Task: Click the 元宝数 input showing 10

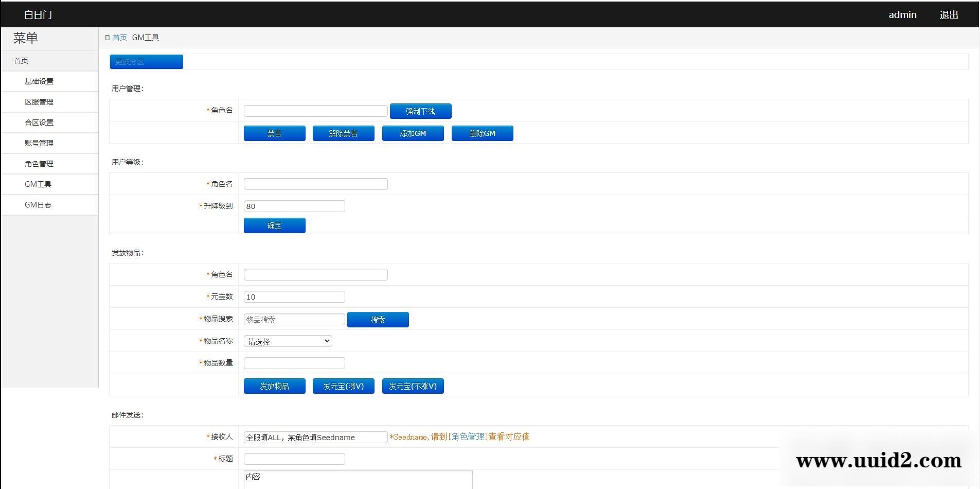Action: pyautogui.click(x=294, y=296)
